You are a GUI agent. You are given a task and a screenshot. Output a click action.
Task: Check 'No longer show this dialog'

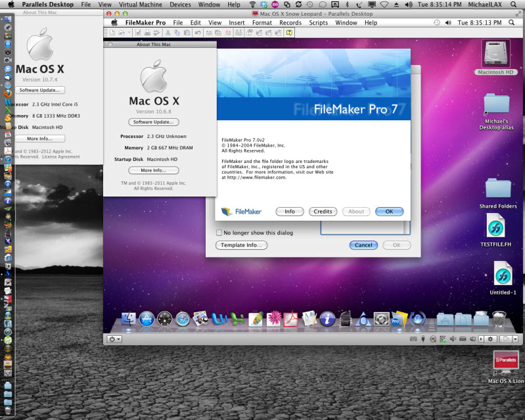(x=219, y=233)
